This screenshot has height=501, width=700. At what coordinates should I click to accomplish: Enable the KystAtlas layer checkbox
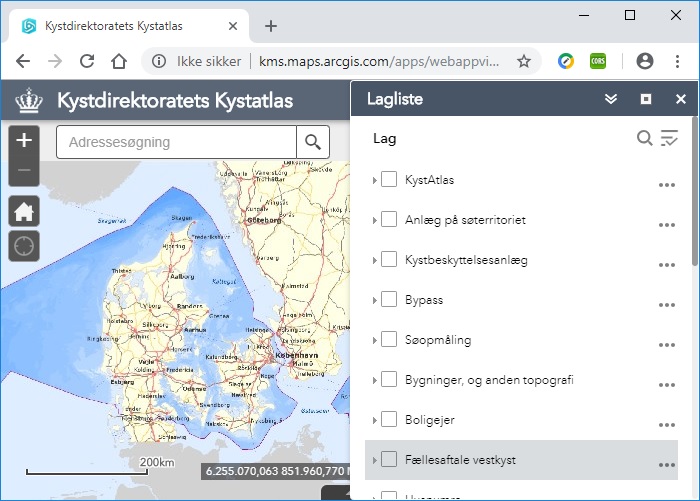pyautogui.click(x=389, y=179)
